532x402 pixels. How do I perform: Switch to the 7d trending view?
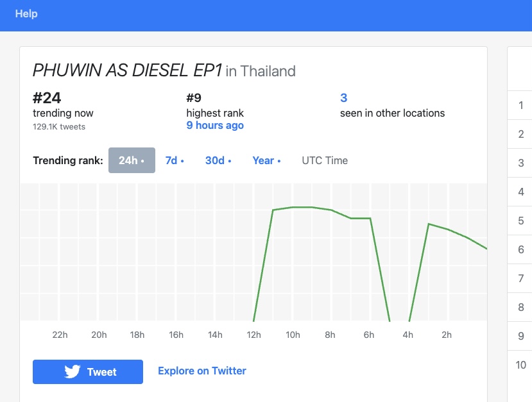[x=175, y=160]
